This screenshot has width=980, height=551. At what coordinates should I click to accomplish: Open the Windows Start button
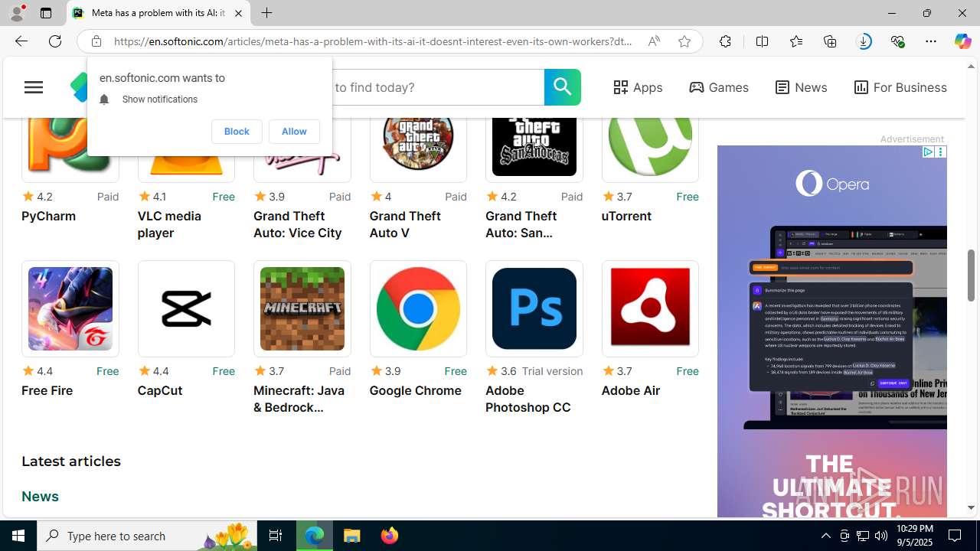(18, 536)
